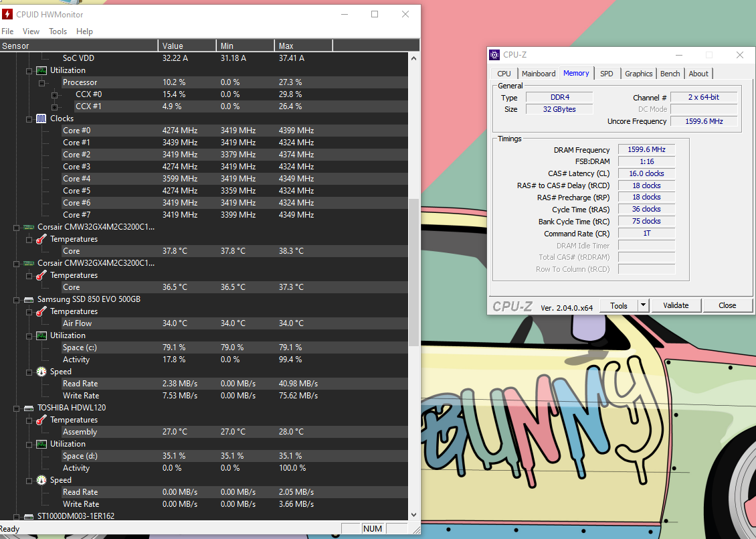The image size is (756, 539).
Task: Collapse the Samsung SSD 850 EVO node
Action: click(17, 300)
